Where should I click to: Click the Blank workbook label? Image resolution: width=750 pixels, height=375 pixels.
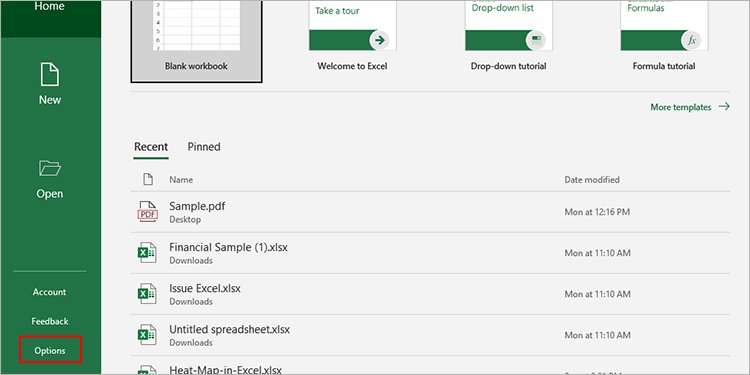pyautogui.click(x=196, y=66)
